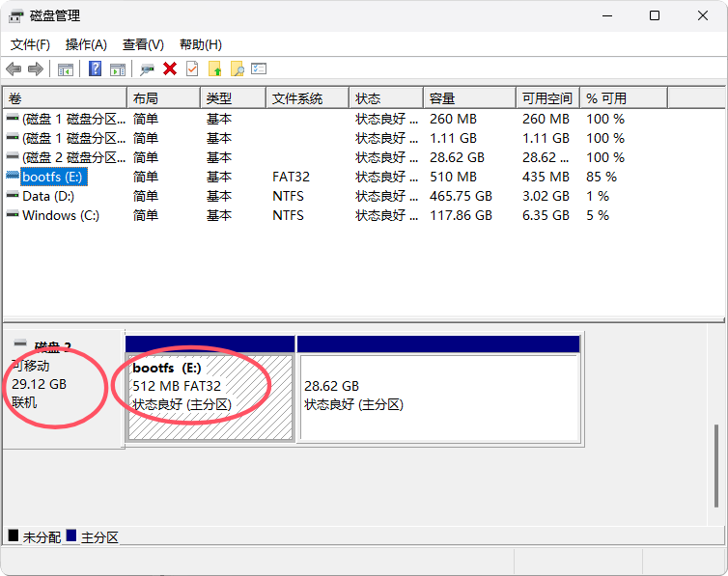Click the forward arrow toolbar icon

[x=36, y=69]
